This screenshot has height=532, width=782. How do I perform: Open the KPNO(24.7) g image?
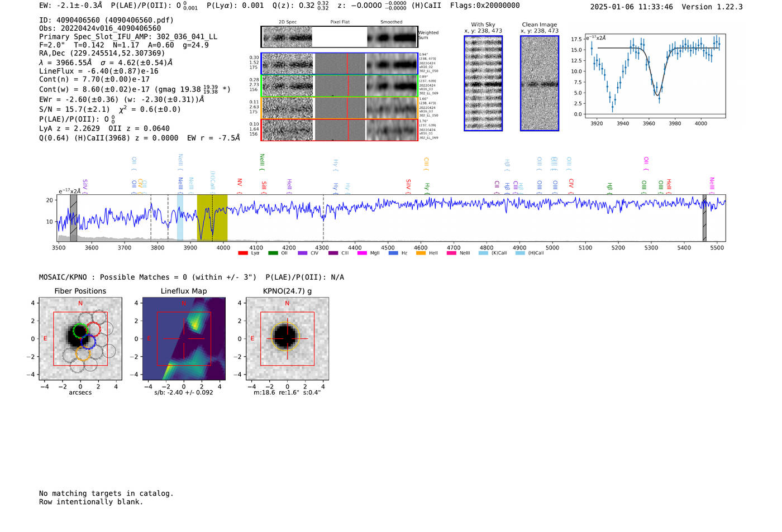point(287,339)
